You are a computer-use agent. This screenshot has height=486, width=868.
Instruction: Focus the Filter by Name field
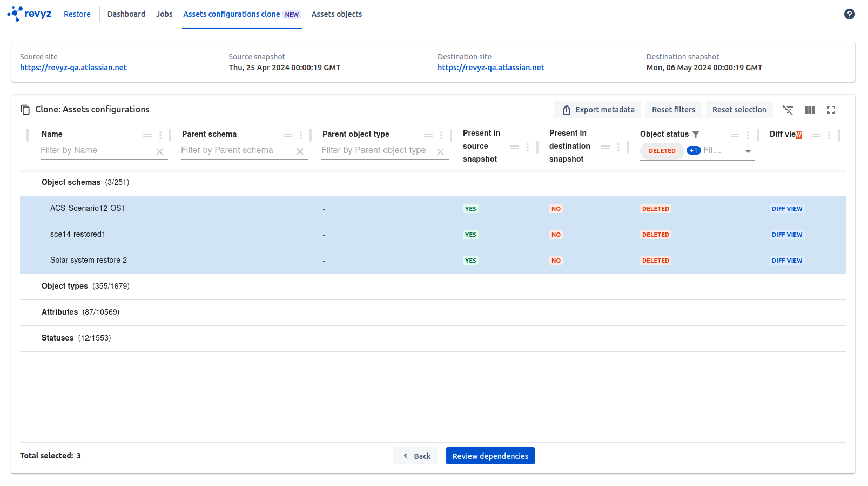97,150
